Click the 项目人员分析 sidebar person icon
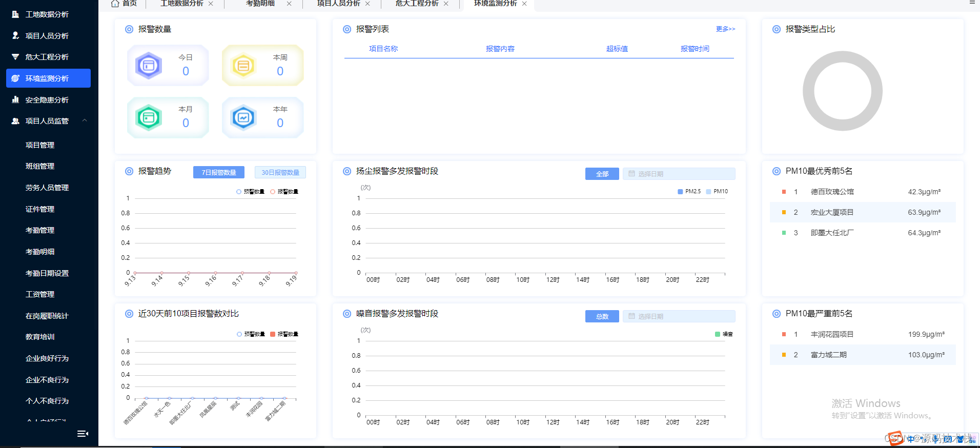Viewport: 980px width, 448px height. tap(15, 35)
